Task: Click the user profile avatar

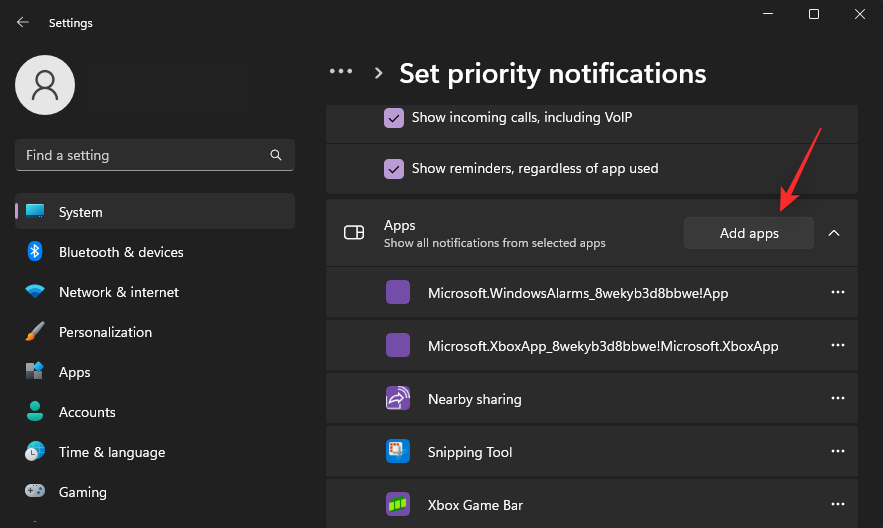Action: [45, 85]
